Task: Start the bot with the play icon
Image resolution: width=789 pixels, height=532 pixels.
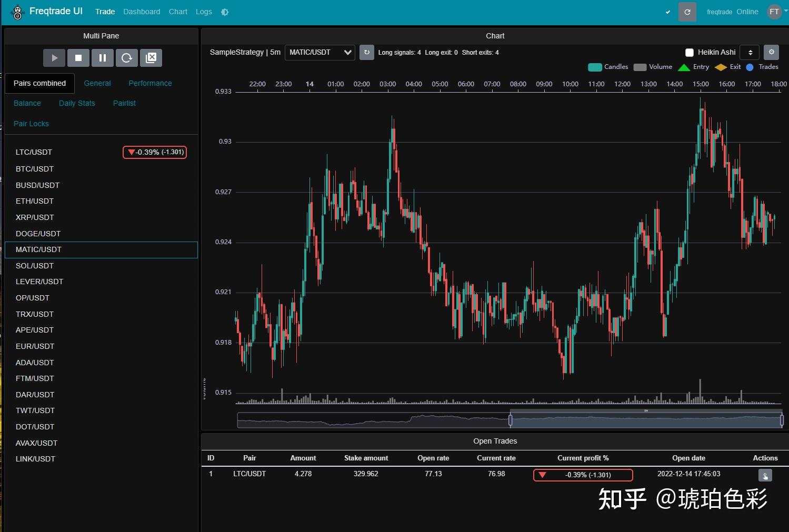Action: click(54, 58)
